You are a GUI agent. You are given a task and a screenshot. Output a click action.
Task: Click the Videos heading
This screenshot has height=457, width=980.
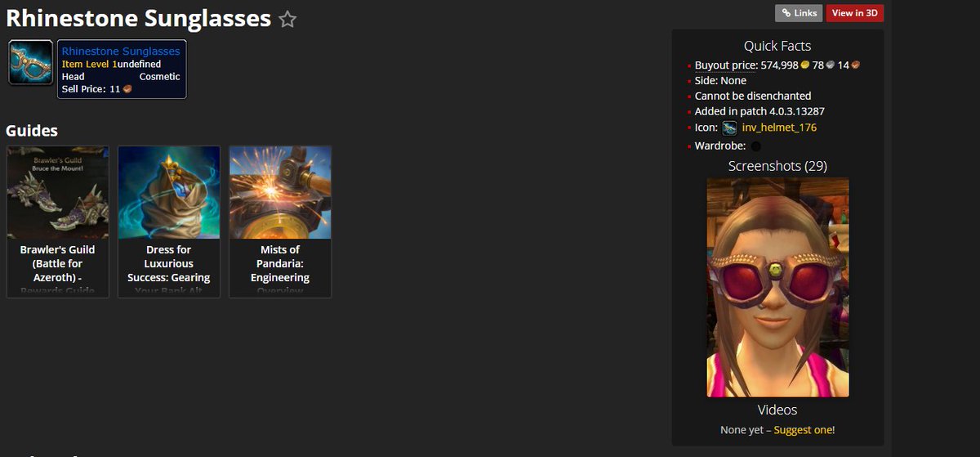pyautogui.click(x=777, y=410)
